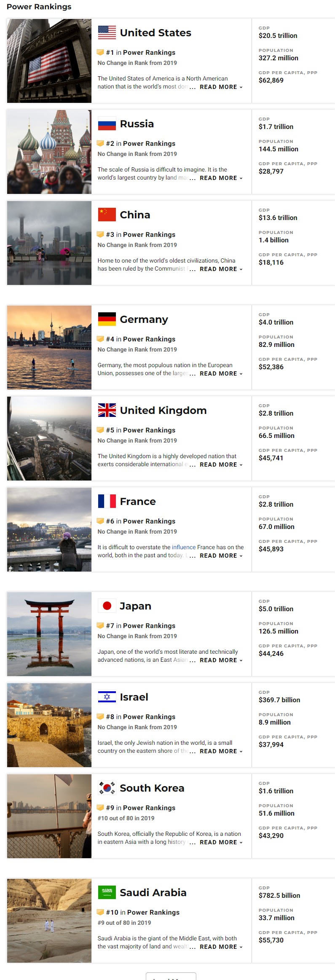
Task: Click the South Korea flag icon
Action: click(x=107, y=788)
